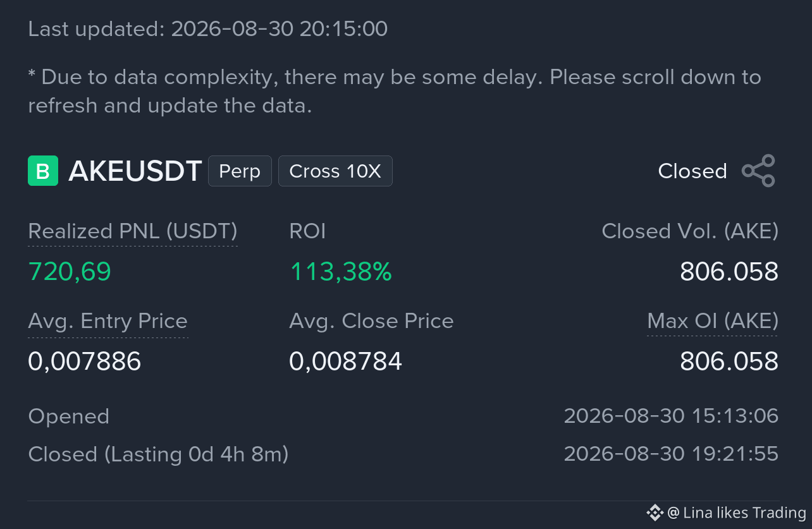Image resolution: width=812 pixels, height=529 pixels.
Task: Click the Realized PNL (USDT) label
Action: point(133,231)
